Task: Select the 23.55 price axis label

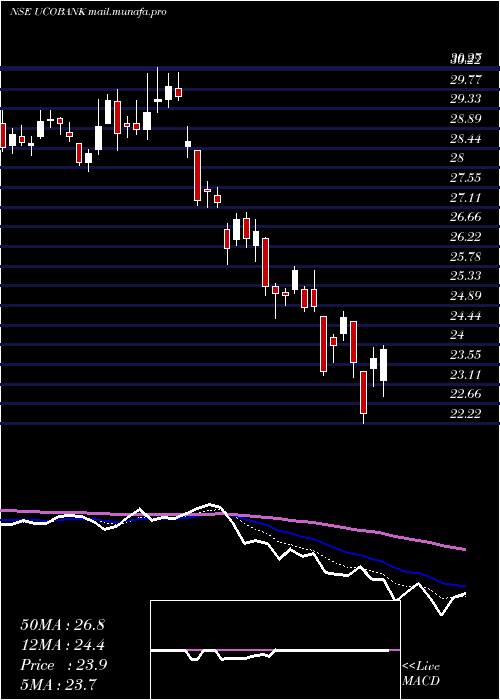Action: (466, 355)
